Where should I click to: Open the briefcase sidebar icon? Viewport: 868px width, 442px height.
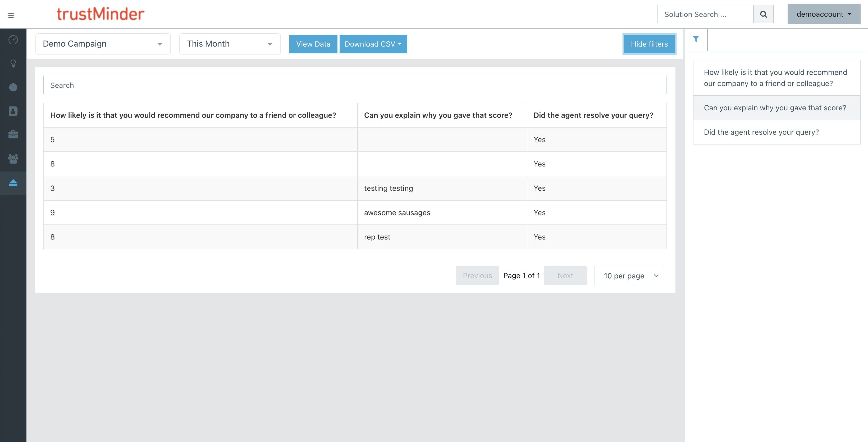click(13, 135)
